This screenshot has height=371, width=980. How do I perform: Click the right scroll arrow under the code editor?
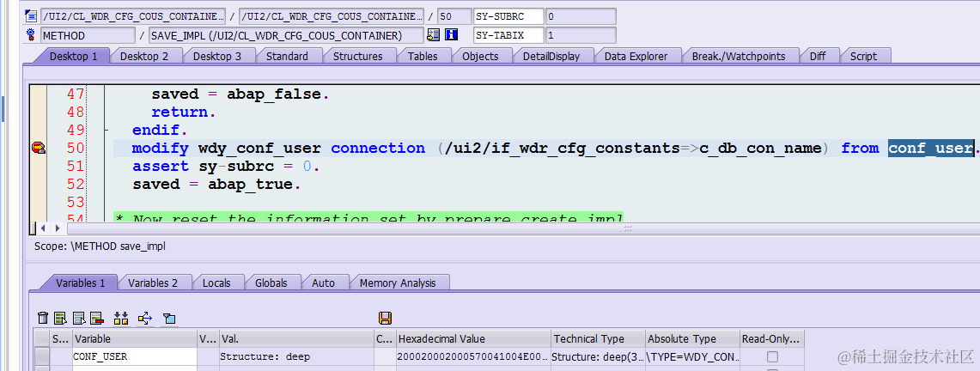(x=57, y=228)
